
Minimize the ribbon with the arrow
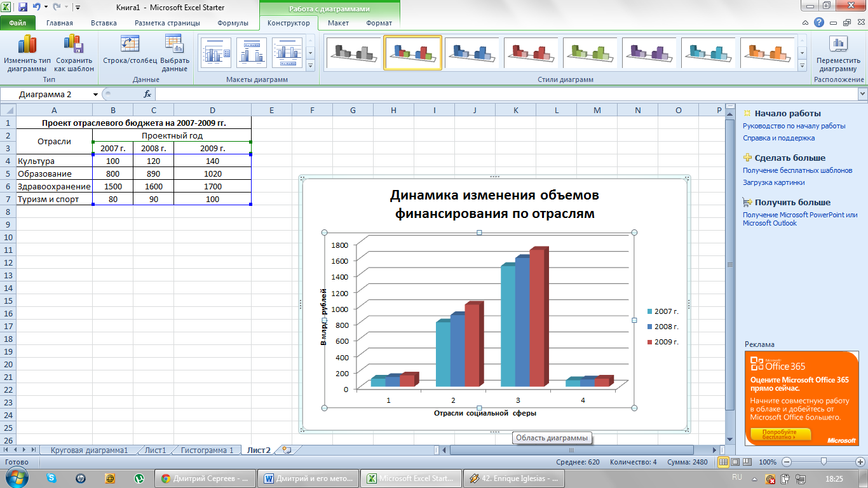pyautogui.click(x=806, y=22)
